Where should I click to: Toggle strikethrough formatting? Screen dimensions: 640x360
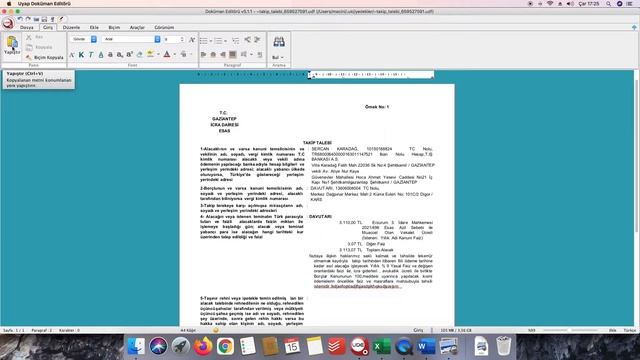(110, 54)
